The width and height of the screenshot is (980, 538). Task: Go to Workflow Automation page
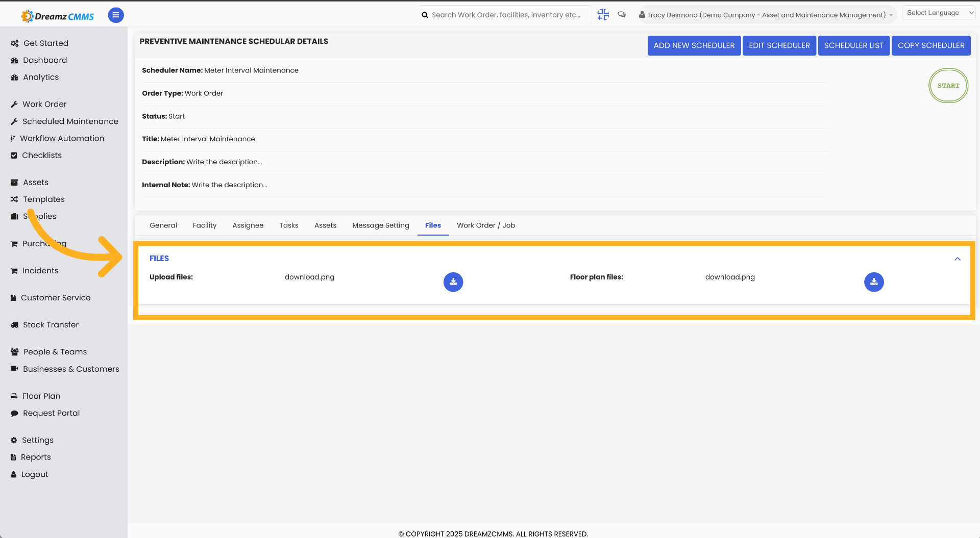(62, 139)
